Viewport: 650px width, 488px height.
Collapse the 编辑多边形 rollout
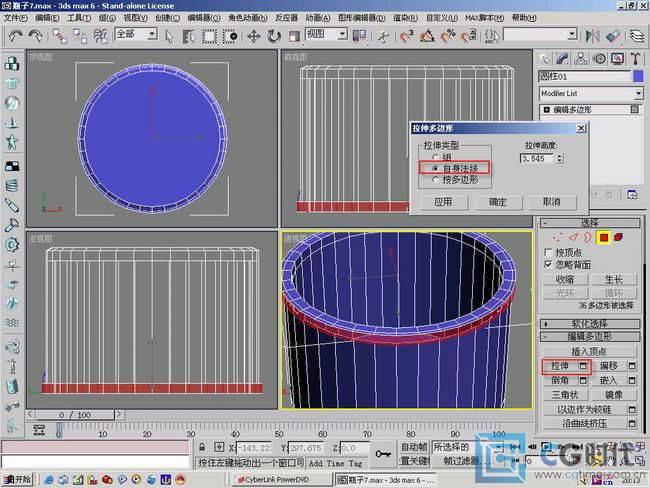click(x=590, y=337)
